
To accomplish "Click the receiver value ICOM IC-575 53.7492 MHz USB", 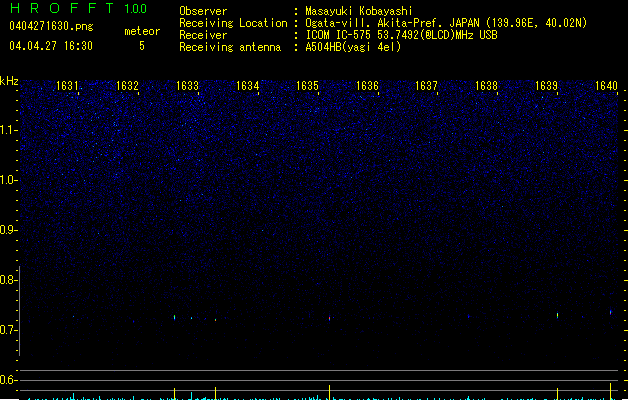I will (402, 35).
